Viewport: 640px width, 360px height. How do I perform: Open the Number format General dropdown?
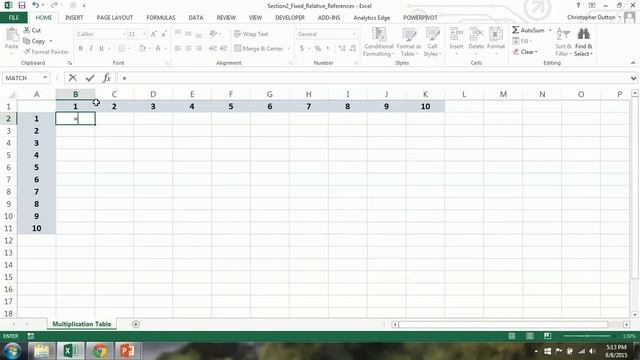pos(354,34)
